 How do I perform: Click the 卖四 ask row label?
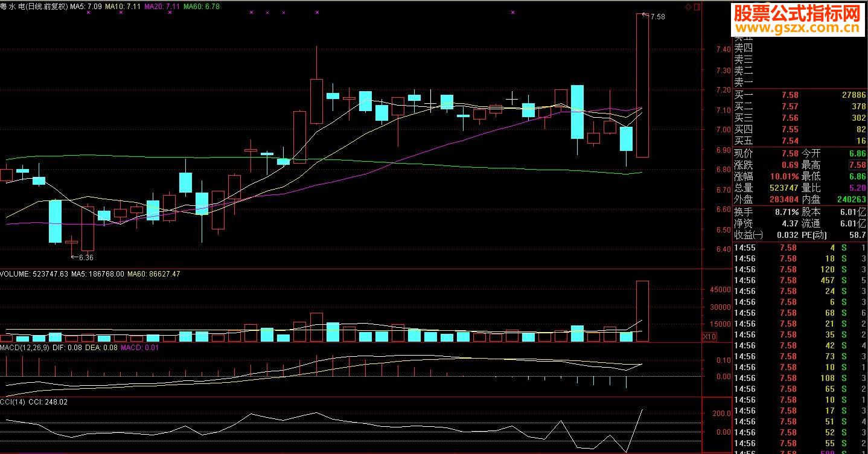tap(744, 48)
